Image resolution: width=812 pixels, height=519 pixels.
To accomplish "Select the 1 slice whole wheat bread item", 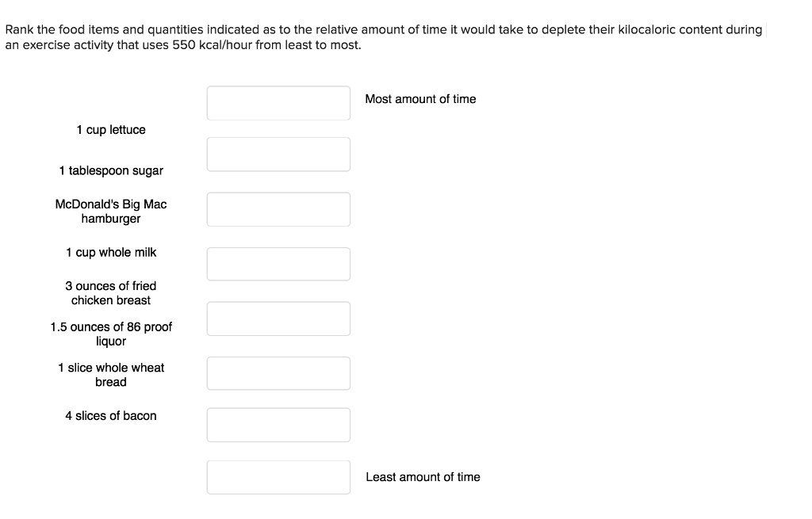I will (111, 374).
